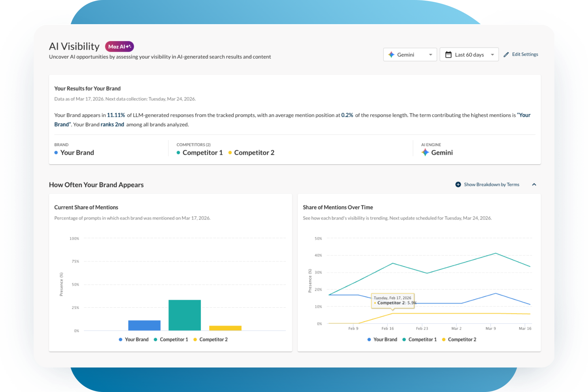
Task: Click the Edit Settings link
Action: (521, 55)
